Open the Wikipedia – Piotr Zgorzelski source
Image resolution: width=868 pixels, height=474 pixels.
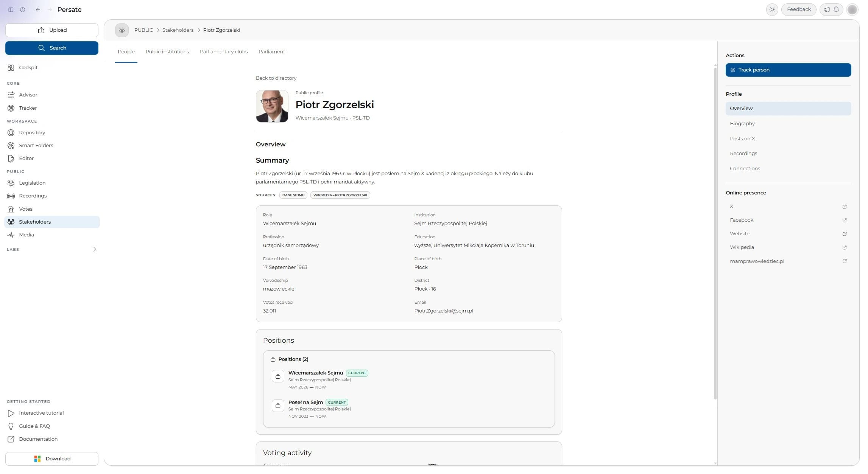click(340, 195)
